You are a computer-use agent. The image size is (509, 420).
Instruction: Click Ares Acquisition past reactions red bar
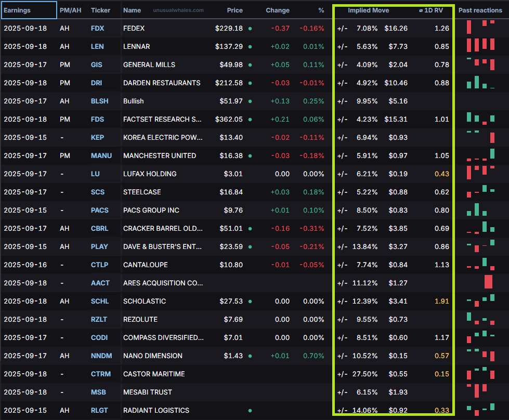(488, 282)
